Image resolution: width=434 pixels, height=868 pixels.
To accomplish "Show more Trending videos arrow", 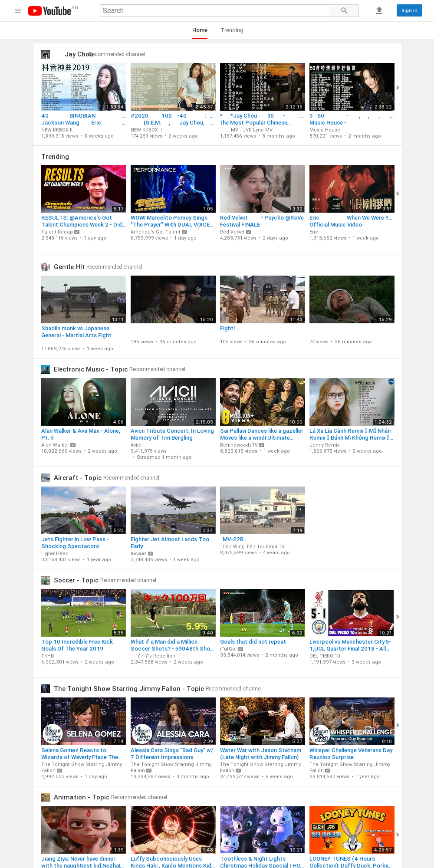I will tap(398, 194).
